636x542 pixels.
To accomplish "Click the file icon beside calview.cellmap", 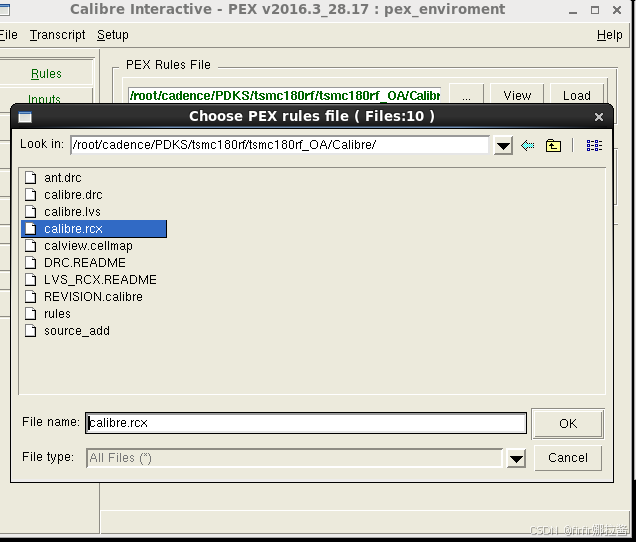I will click(30, 246).
